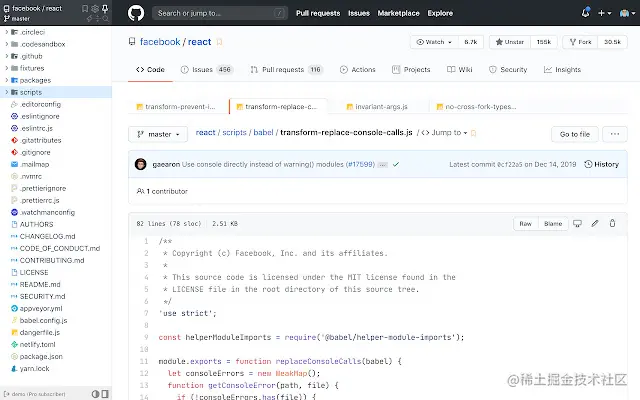Click the GitHub Octocat logo
The image size is (640, 400).
136,13
